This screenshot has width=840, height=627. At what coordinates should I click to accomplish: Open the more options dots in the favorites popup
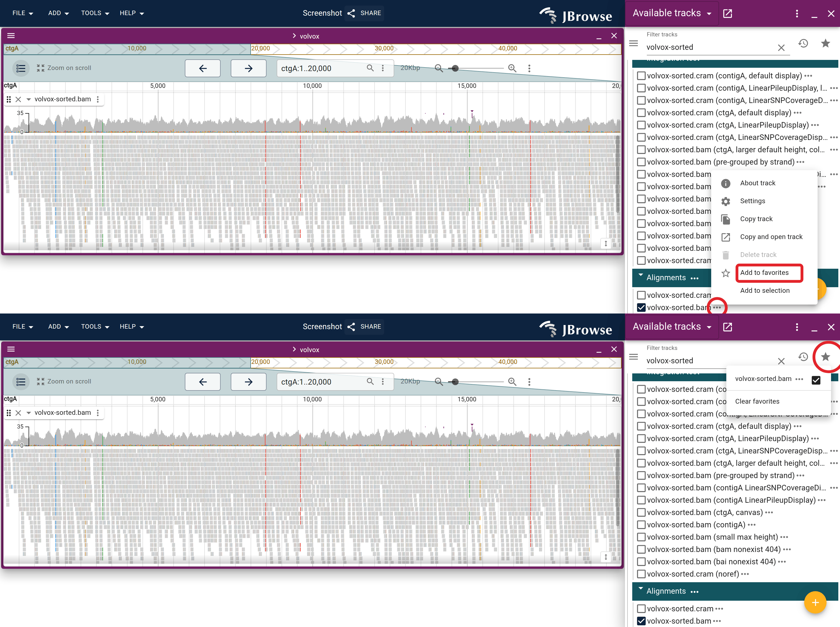[x=799, y=379]
